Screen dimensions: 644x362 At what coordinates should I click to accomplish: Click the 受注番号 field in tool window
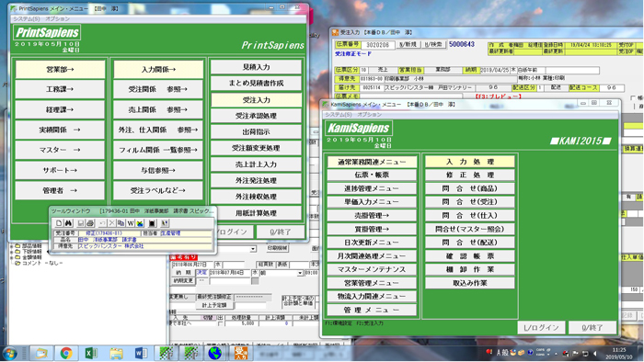pos(109,233)
